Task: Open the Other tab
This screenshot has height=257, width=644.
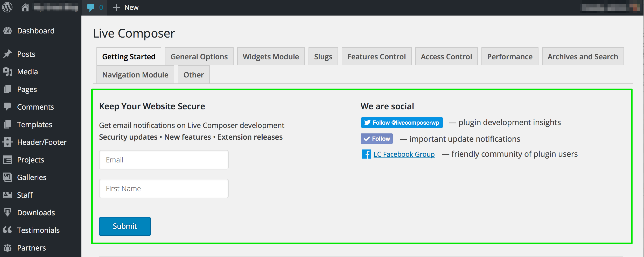Action: [x=194, y=75]
